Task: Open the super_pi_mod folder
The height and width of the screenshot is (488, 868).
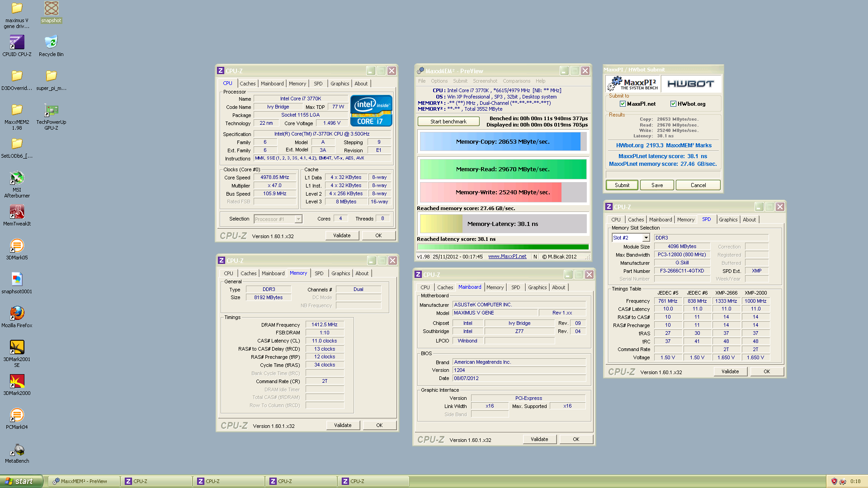Action: [x=51, y=80]
